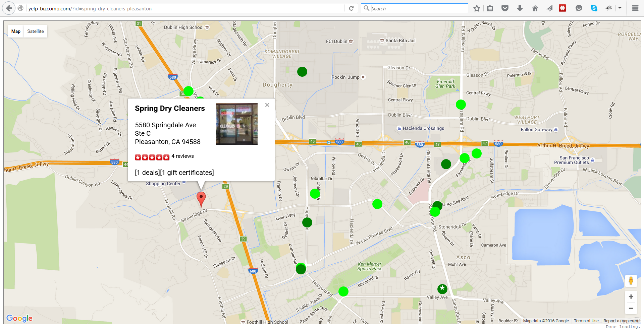Click the Street View pegman

(631, 281)
